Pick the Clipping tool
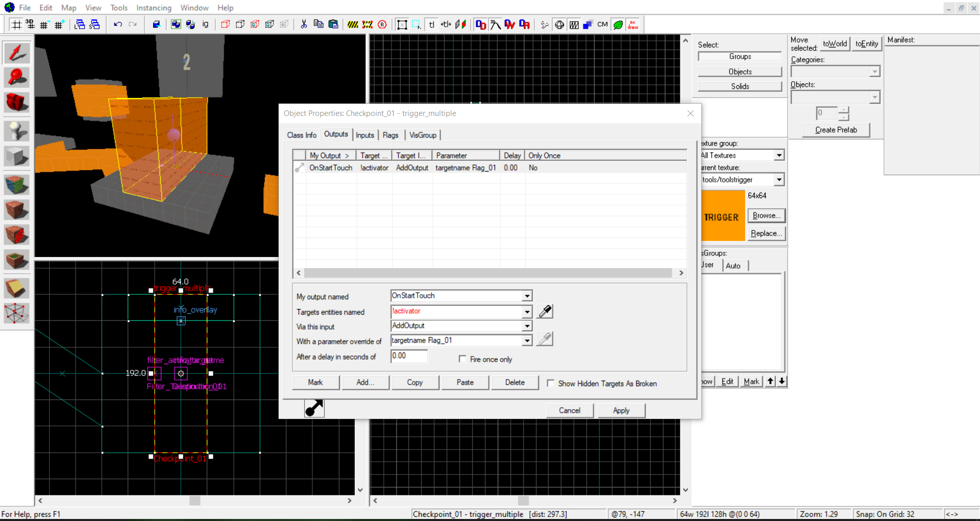 (x=17, y=289)
